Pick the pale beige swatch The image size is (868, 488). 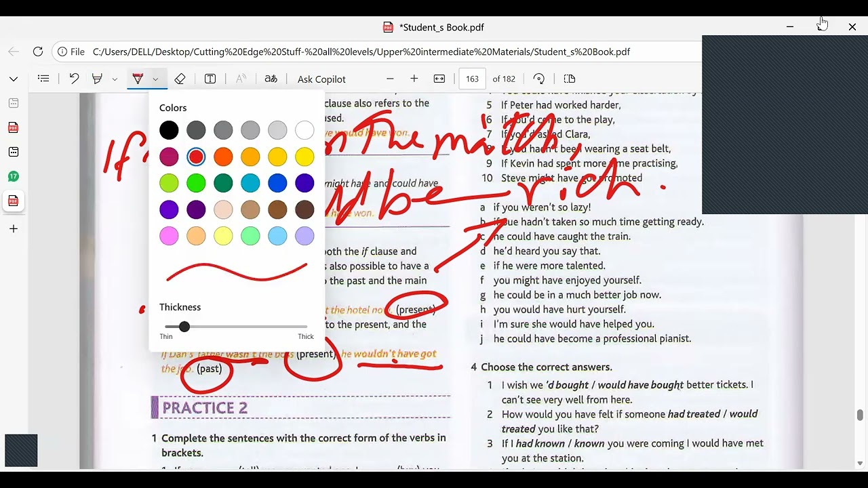coord(223,209)
